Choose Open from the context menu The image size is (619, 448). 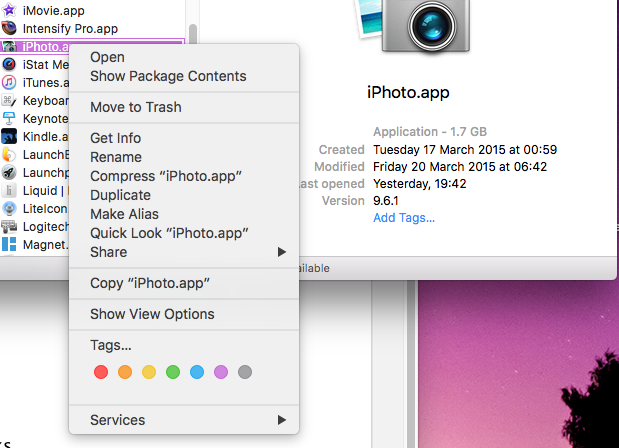click(x=184, y=57)
